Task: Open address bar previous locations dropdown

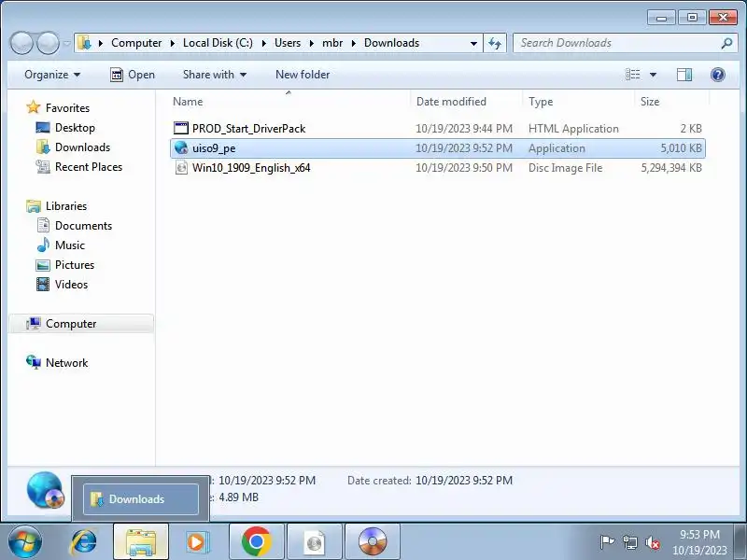Action: [x=473, y=43]
